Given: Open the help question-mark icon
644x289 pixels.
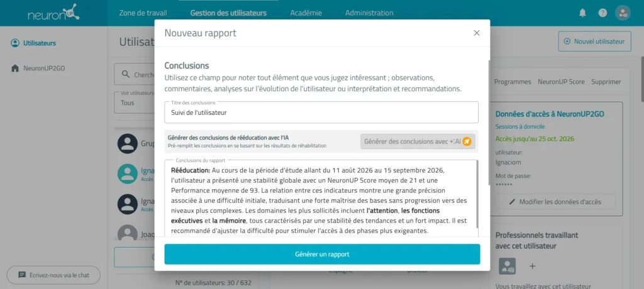Looking at the screenshot, I should coord(602,13).
